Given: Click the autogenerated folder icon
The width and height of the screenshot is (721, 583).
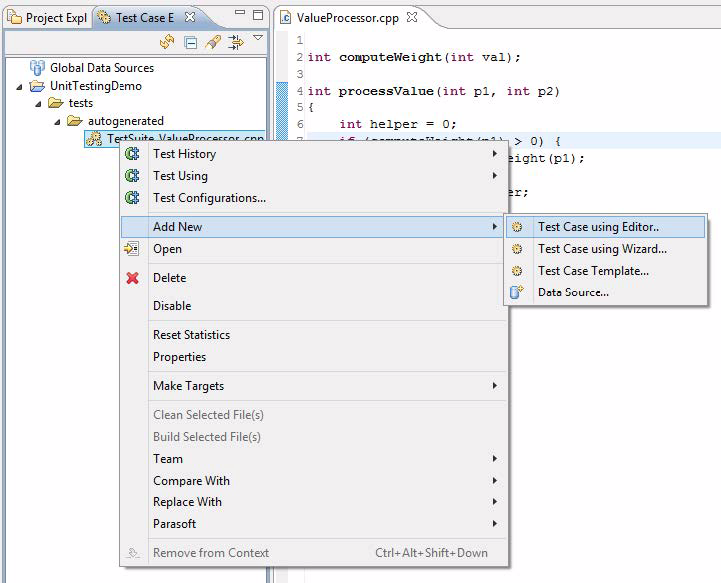Looking at the screenshot, I should tap(74, 121).
